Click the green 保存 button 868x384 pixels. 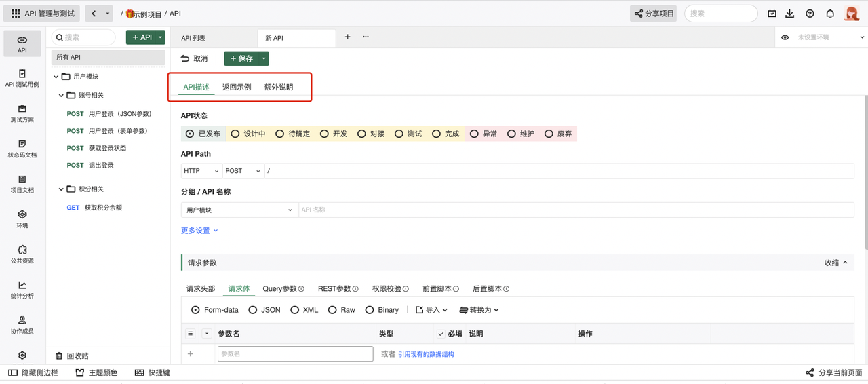[241, 59]
